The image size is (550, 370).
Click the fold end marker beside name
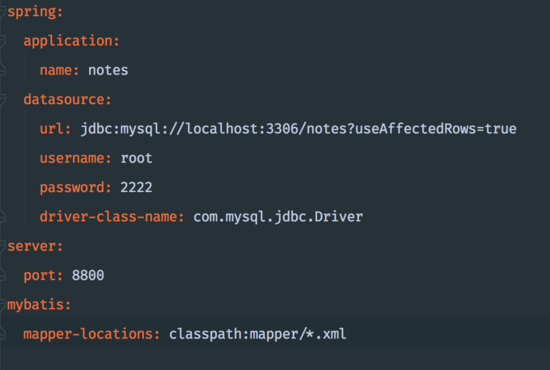(x=2, y=70)
